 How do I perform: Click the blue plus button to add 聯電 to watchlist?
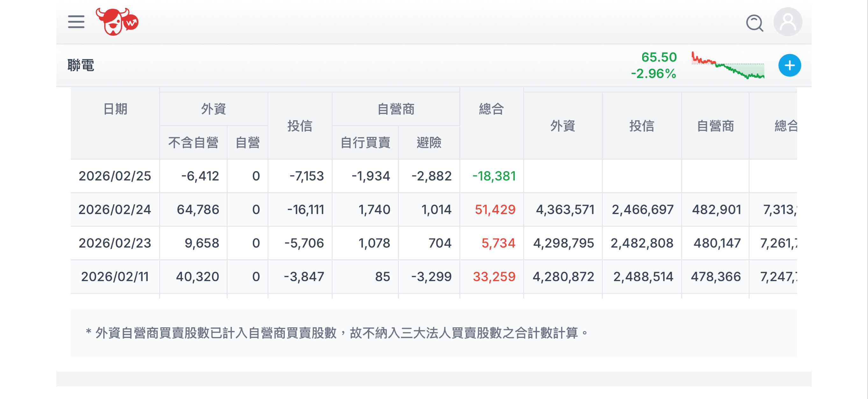click(x=790, y=65)
